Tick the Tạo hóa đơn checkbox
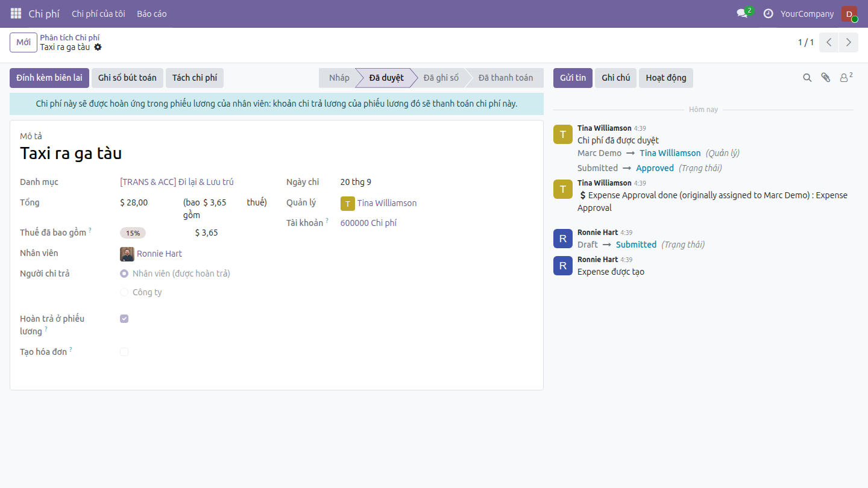Screen dimensions: 868x488 (124, 352)
